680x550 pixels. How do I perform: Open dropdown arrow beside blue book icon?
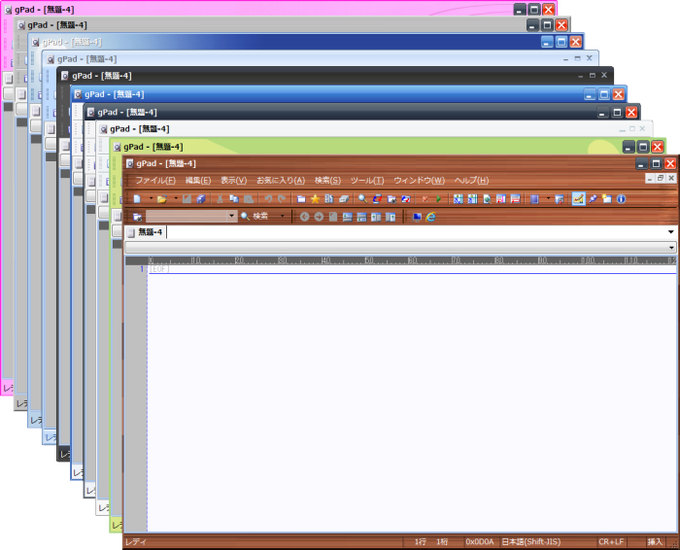548,199
